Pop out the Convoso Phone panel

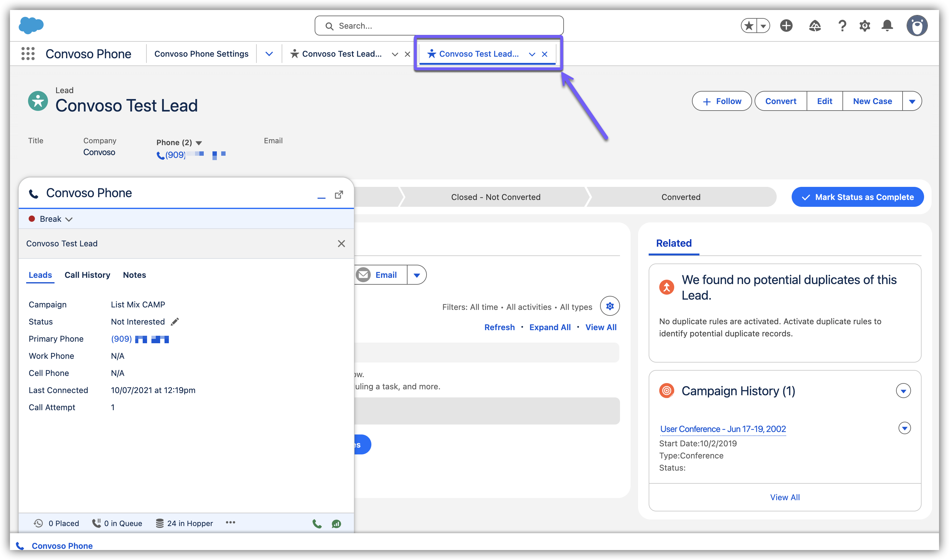coord(339,195)
